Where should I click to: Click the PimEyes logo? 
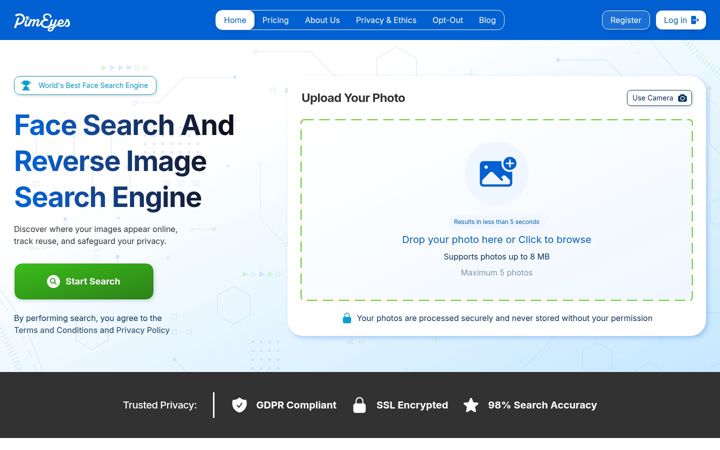point(42,21)
